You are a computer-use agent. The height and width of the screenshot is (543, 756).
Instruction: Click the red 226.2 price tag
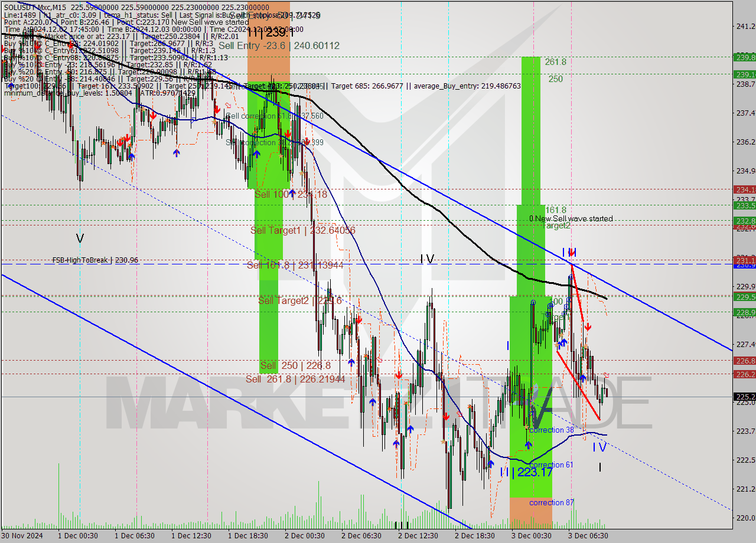[744, 374]
